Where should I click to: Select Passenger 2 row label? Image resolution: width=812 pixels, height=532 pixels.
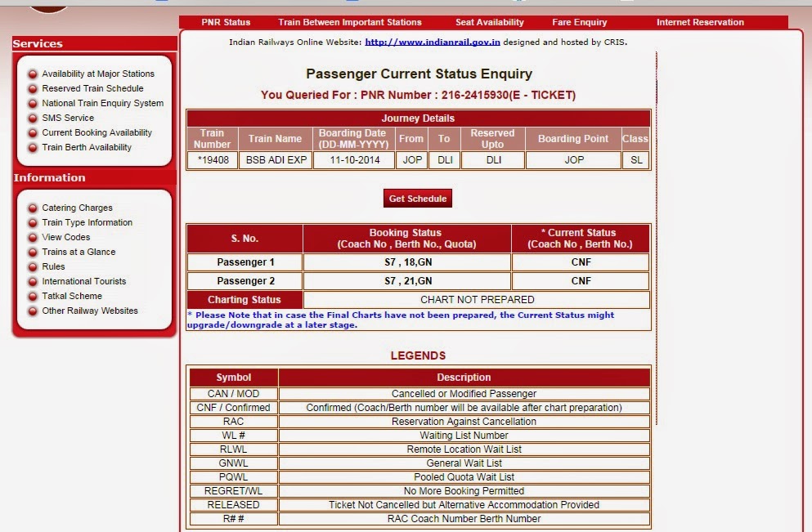[x=245, y=280]
